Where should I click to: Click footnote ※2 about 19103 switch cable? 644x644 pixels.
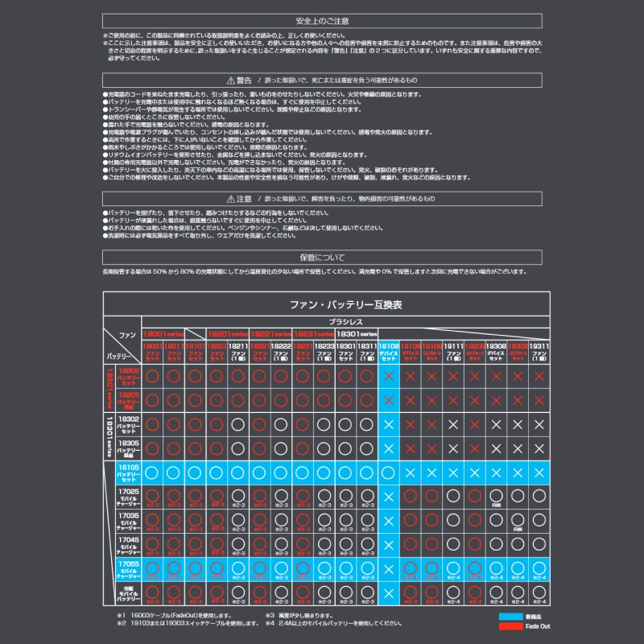(x=188, y=623)
